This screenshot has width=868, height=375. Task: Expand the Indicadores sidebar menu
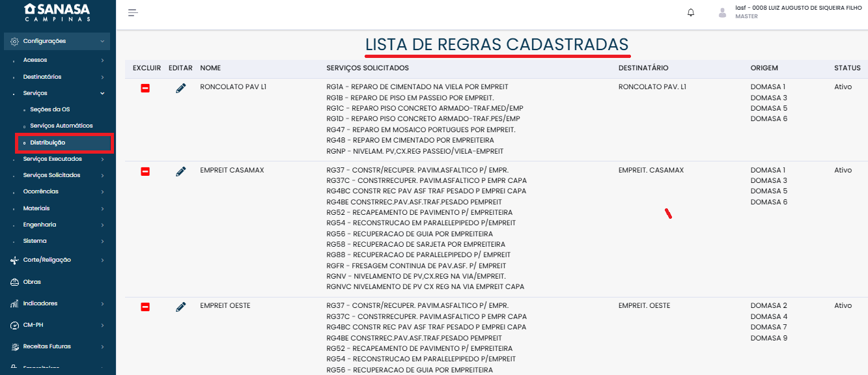pyautogui.click(x=57, y=303)
